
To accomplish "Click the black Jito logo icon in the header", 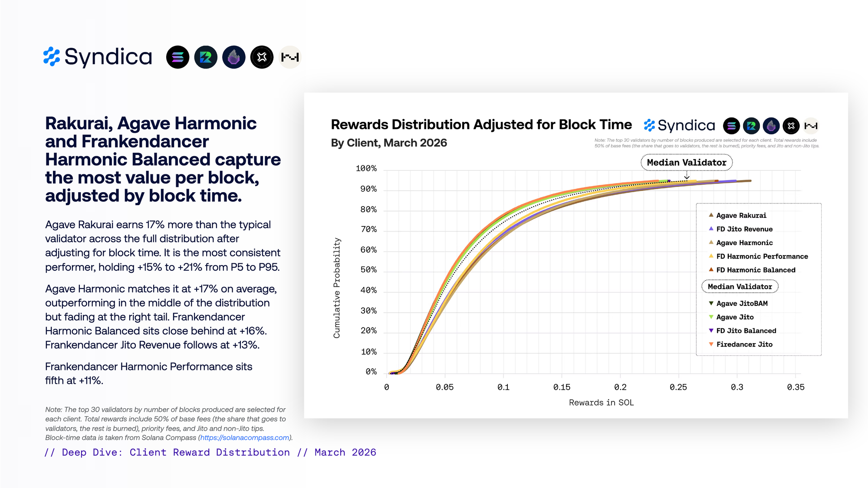I will (x=262, y=57).
